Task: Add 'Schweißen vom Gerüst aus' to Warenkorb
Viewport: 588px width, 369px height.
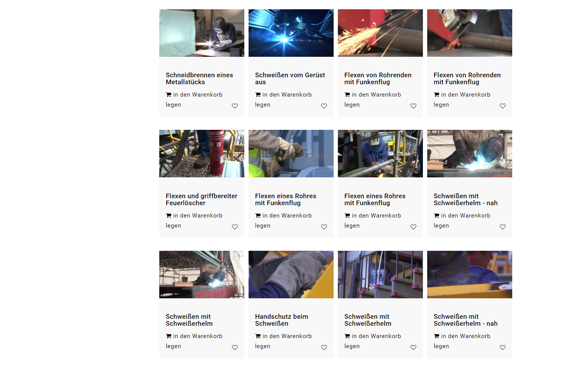Action: tap(283, 100)
